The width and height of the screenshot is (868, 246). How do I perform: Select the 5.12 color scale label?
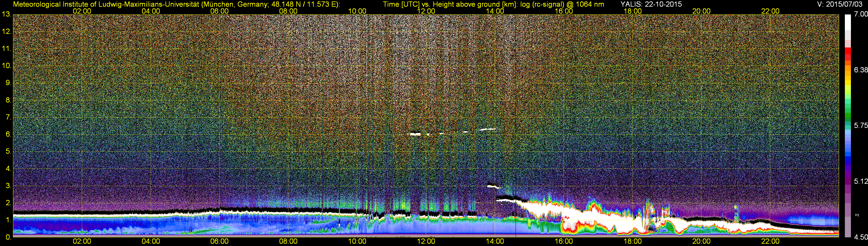(x=861, y=181)
